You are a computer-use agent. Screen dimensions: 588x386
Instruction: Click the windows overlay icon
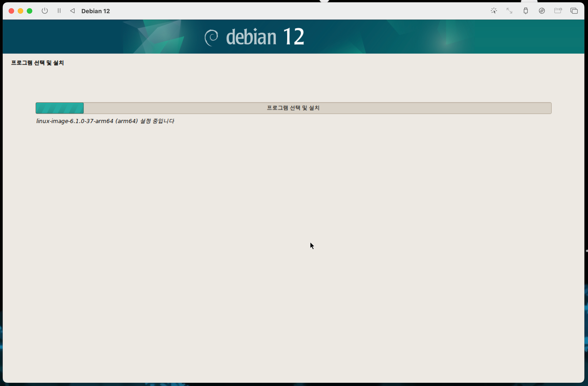tap(574, 11)
